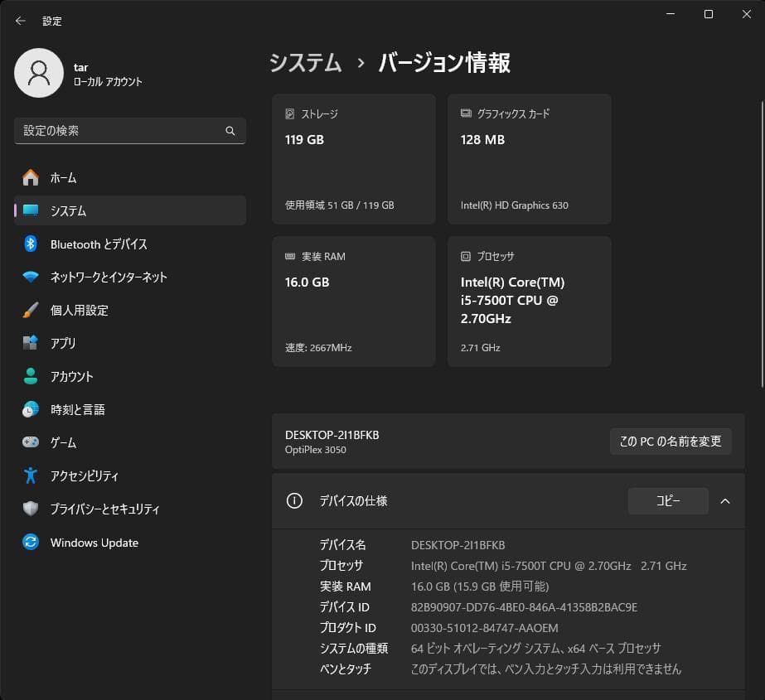Collapse the デバイスの仕様 section chevron
The height and width of the screenshot is (700, 765).
[725, 501]
